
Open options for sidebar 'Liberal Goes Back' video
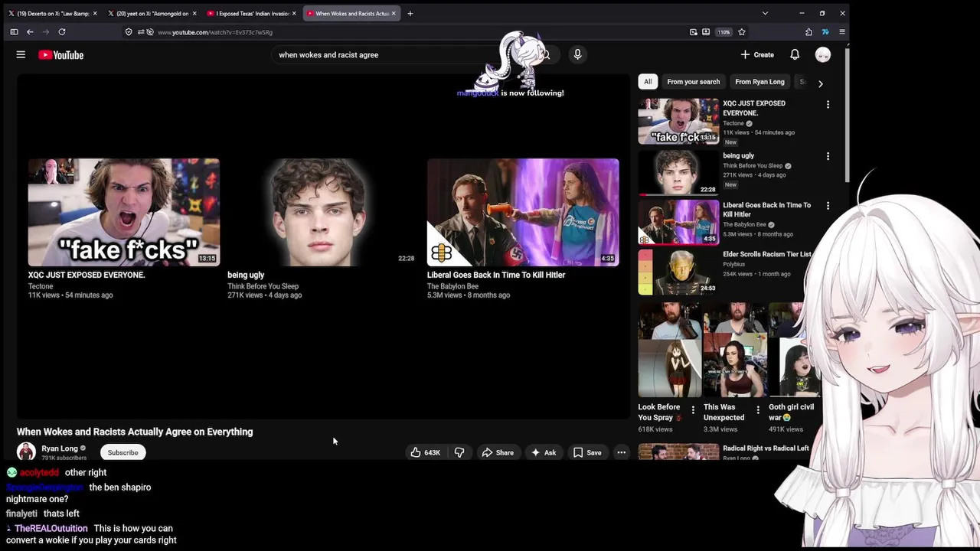[828, 206]
